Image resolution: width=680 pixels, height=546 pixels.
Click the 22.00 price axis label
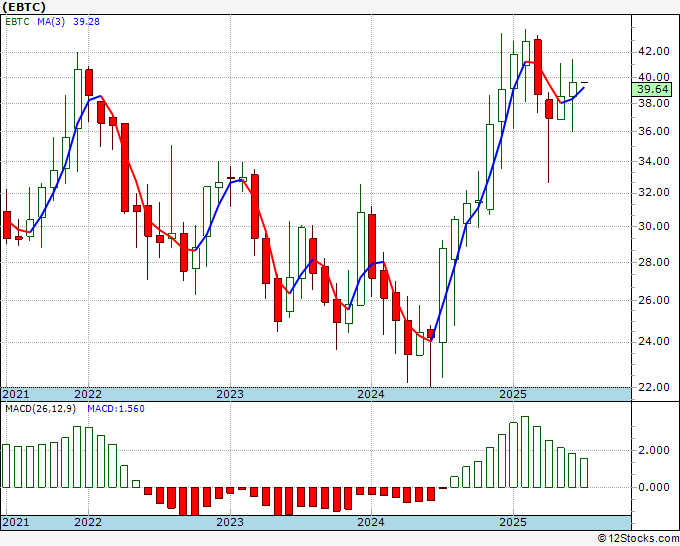(x=654, y=387)
